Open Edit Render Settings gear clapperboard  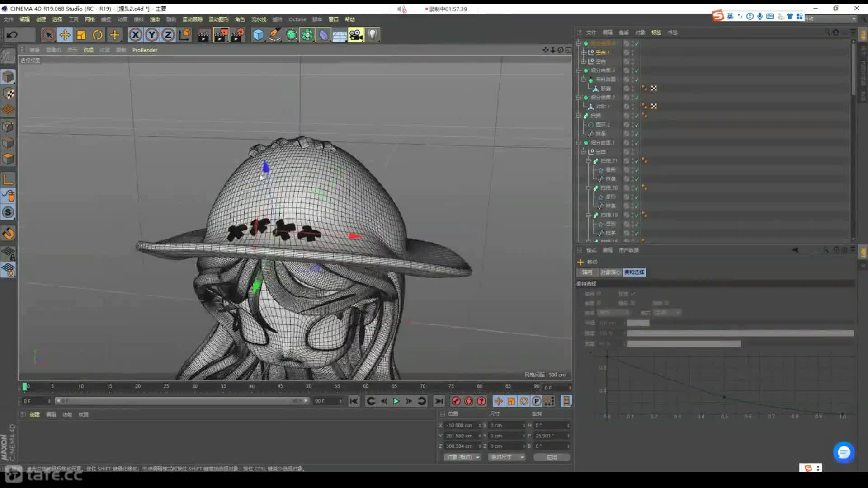click(x=238, y=35)
